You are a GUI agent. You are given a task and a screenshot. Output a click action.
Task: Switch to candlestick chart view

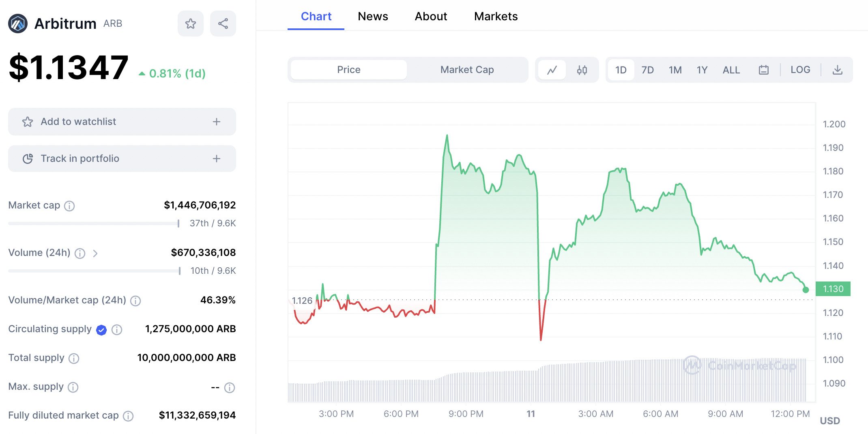click(x=582, y=69)
